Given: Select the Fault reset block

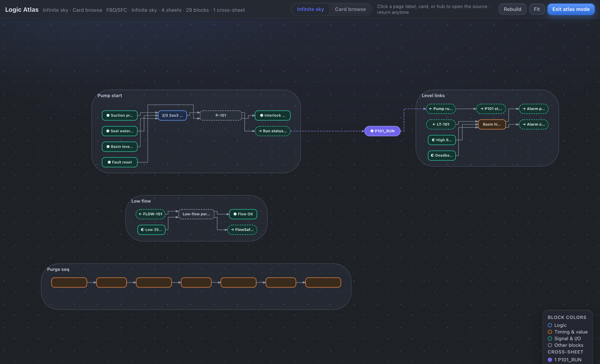Looking at the screenshot, I should click(x=120, y=162).
